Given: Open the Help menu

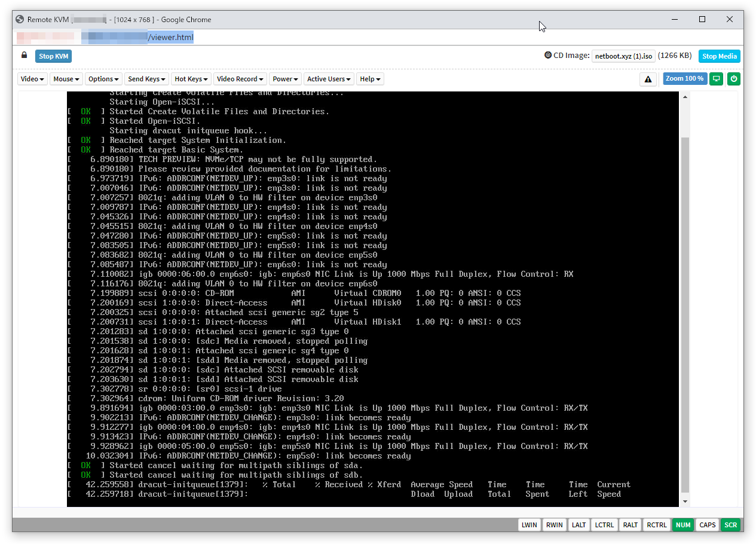Looking at the screenshot, I should [x=370, y=78].
